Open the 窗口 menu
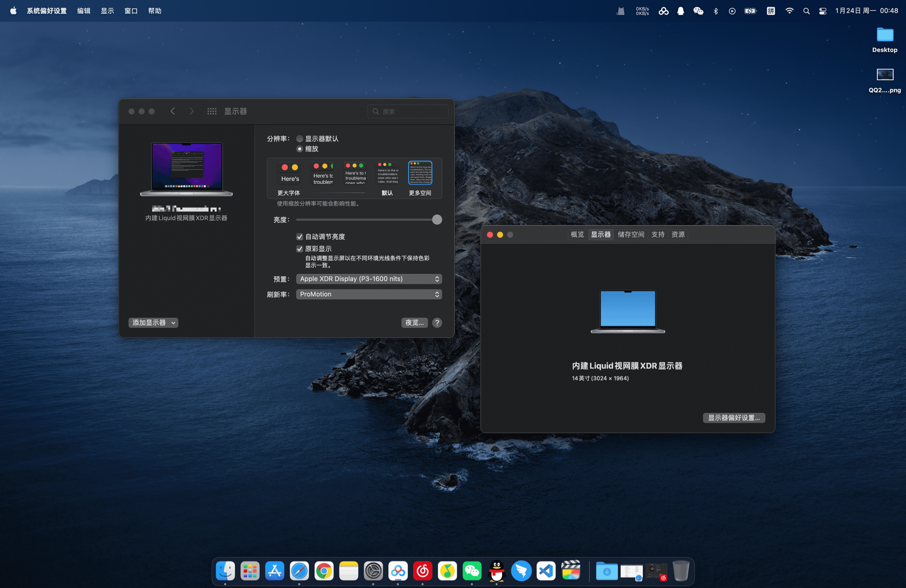This screenshot has height=588, width=906. [131, 11]
